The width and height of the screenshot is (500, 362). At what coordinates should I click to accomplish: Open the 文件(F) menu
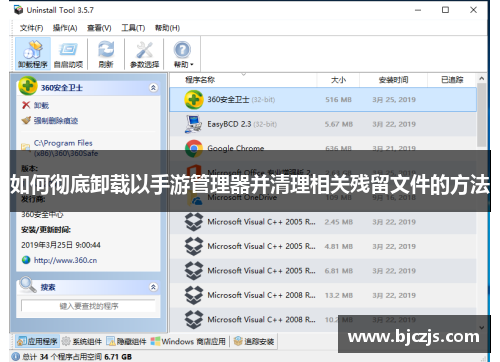[31, 28]
